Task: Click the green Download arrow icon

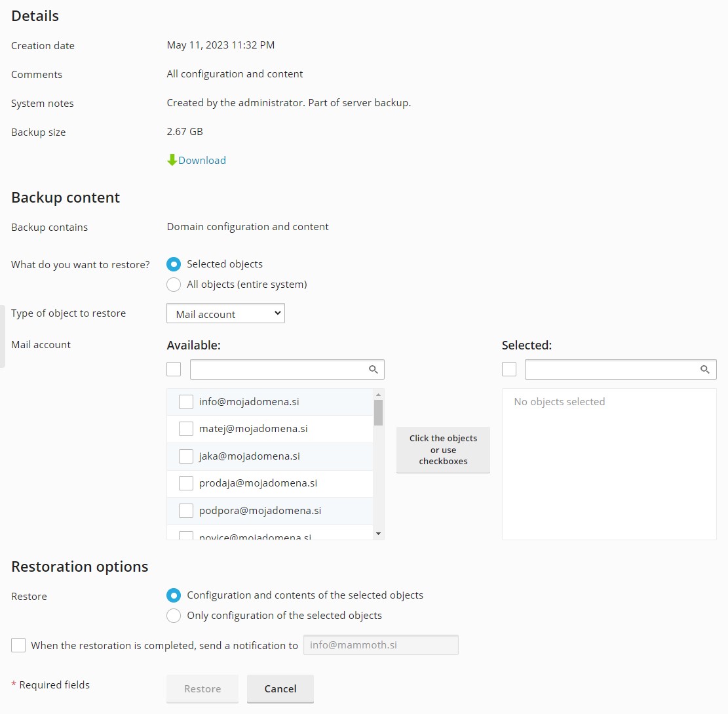Action: [x=172, y=160]
